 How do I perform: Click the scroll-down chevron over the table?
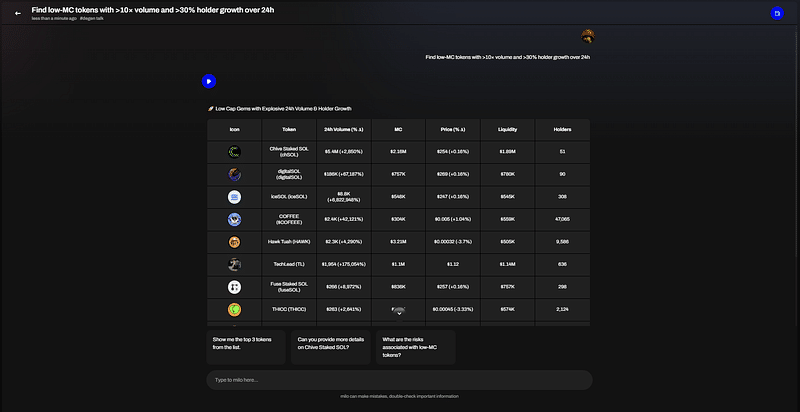pyautogui.click(x=399, y=313)
